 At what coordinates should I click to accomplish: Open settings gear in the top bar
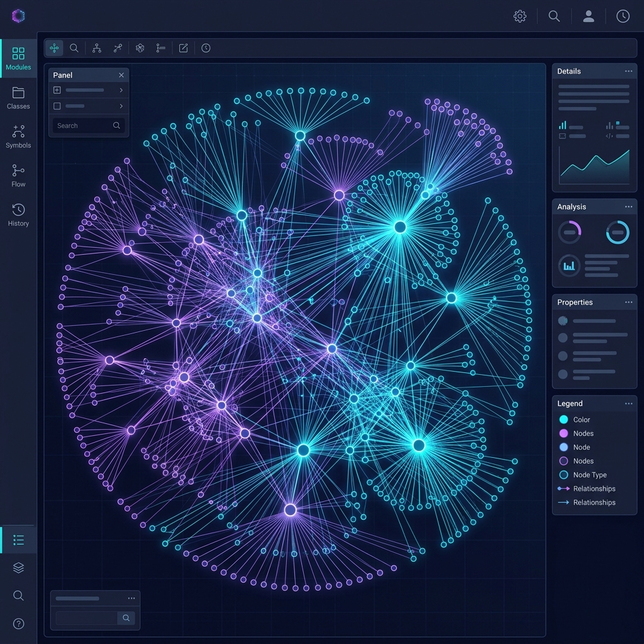pos(519,16)
